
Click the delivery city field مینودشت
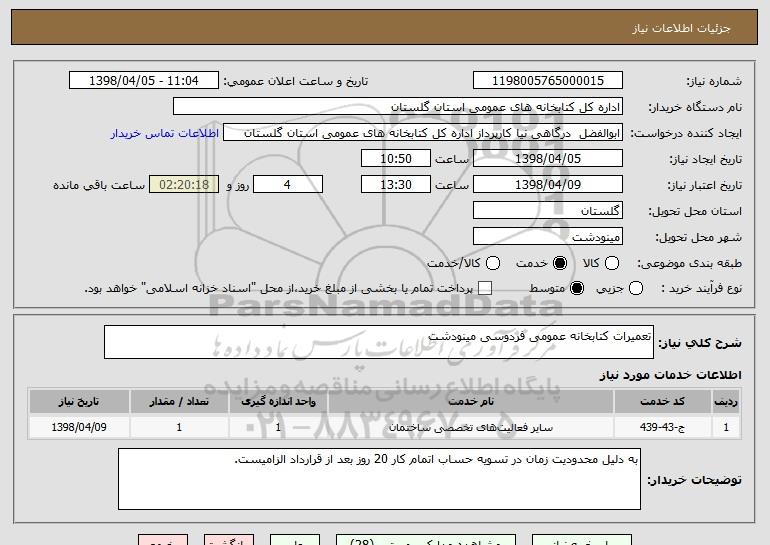pos(546,237)
